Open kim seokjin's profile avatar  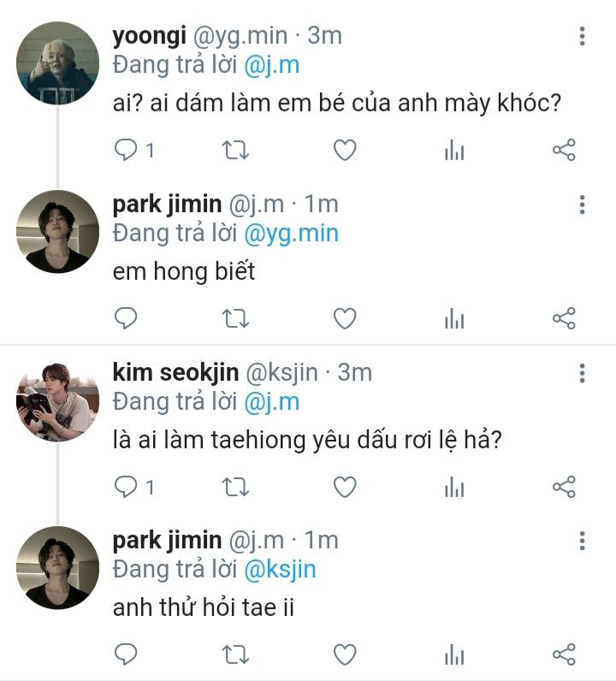(58, 400)
